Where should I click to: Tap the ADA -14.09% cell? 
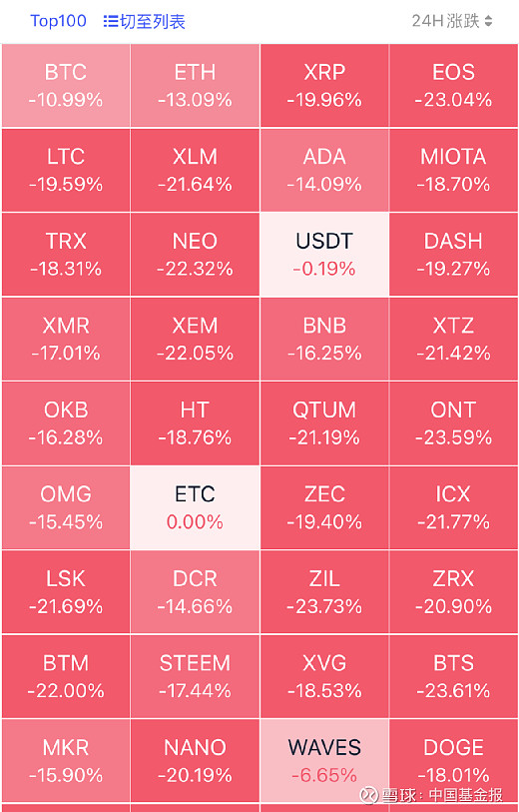tap(324, 170)
